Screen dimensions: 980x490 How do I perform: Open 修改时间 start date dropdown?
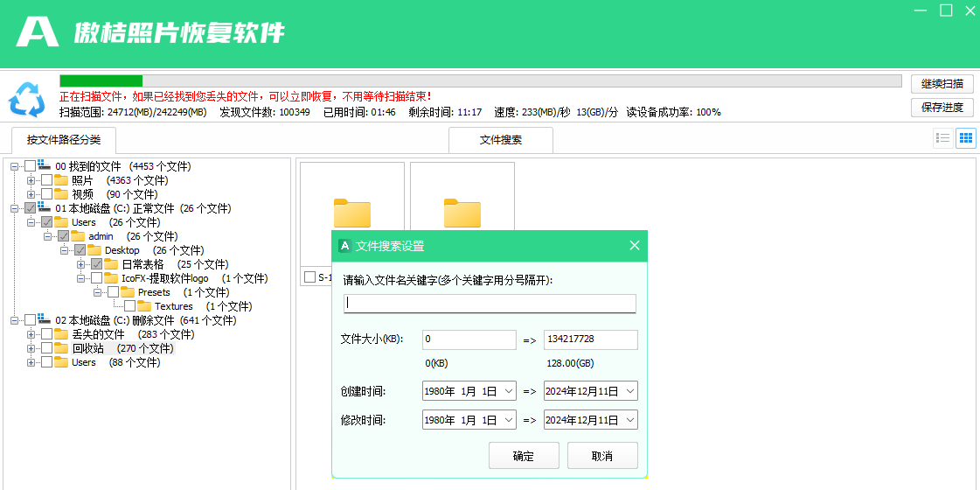click(509, 420)
